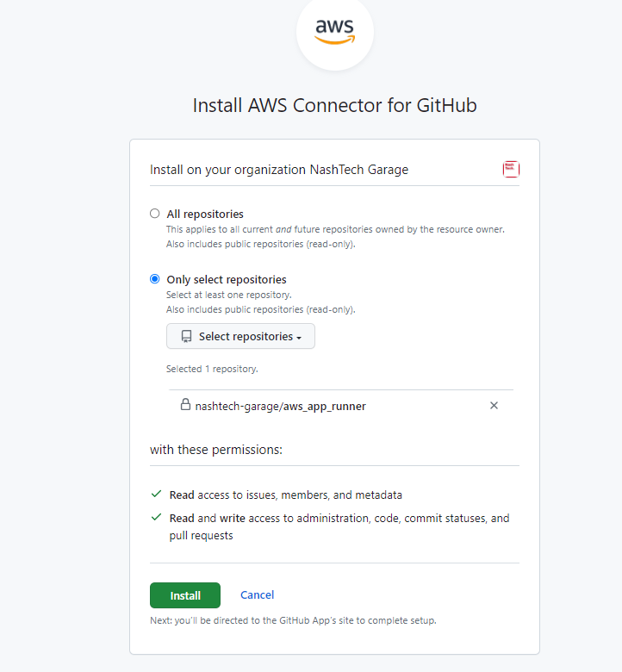Remove the aws_app_runner repository with the X
622x672 pixels.
pyautogui.click(x=494, y=406)
